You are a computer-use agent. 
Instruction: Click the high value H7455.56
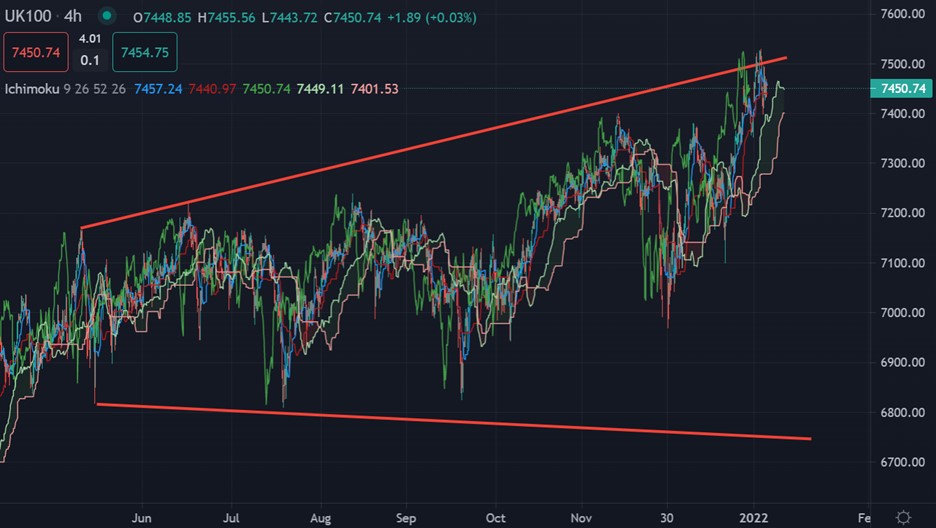[227, 18]
